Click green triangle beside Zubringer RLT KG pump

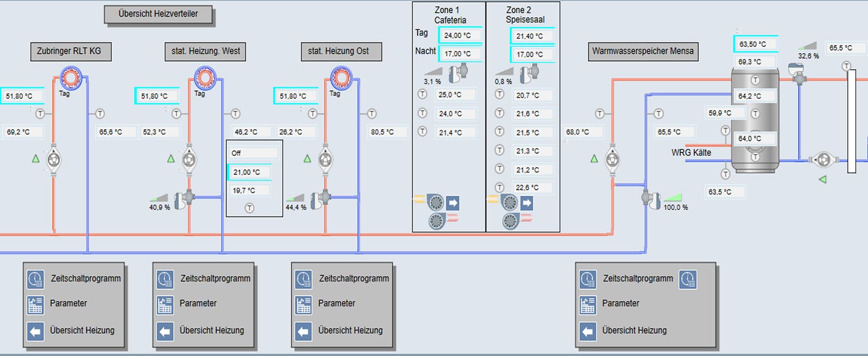tap(36, 159)
